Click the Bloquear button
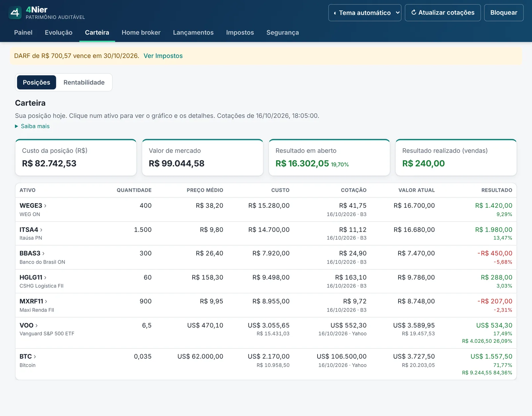This screenshot has width=532, height=416. click(504, 13)
